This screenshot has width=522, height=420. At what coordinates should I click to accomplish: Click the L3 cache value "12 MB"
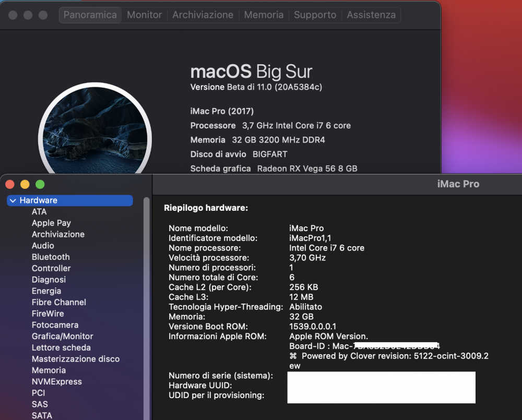pos(301,297)
